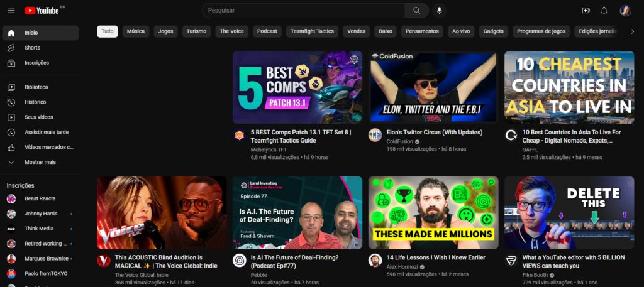
Task: Click Film Booth channel avatar
Action: (511, 261)
